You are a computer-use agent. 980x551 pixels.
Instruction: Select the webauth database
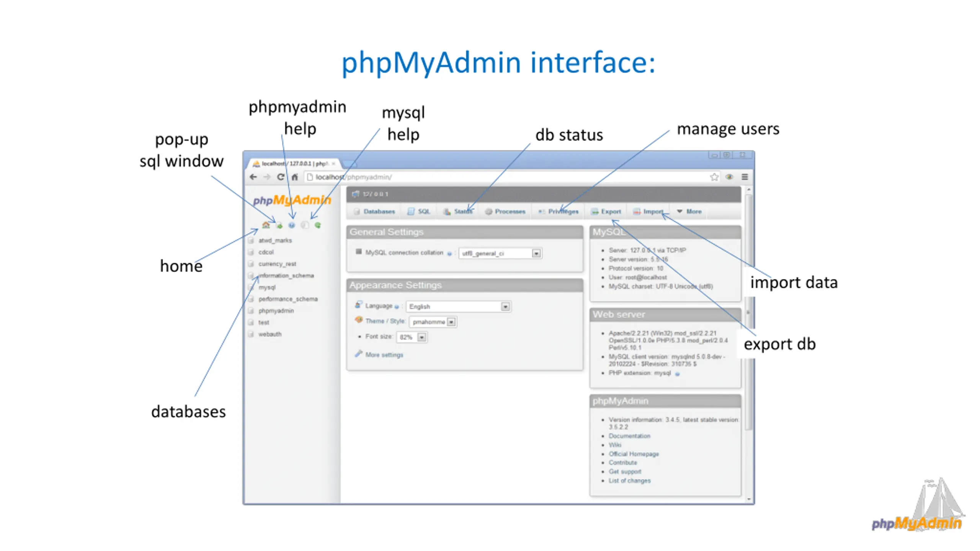pyautogui.click(x=269, y=334)
